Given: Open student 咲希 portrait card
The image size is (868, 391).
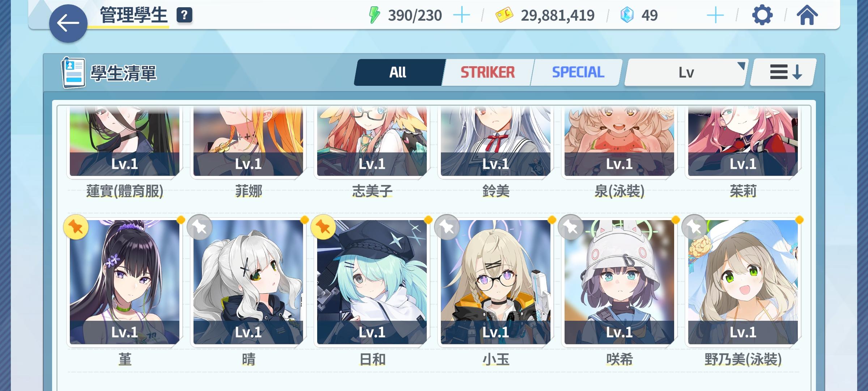Looking at the screenshot, I should pos(619,282).
